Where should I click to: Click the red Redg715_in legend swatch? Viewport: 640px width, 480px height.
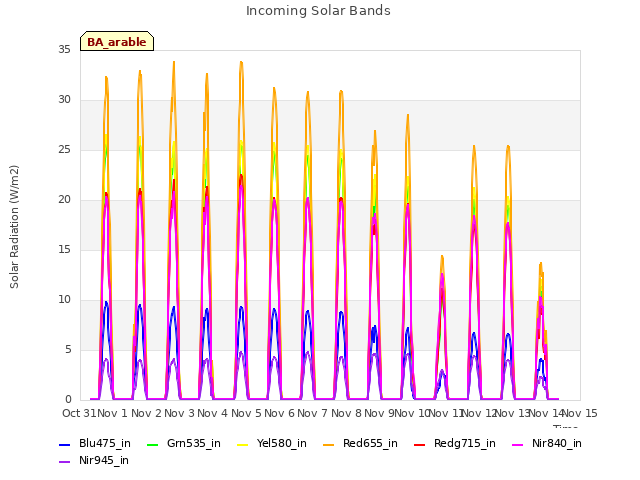420,444
